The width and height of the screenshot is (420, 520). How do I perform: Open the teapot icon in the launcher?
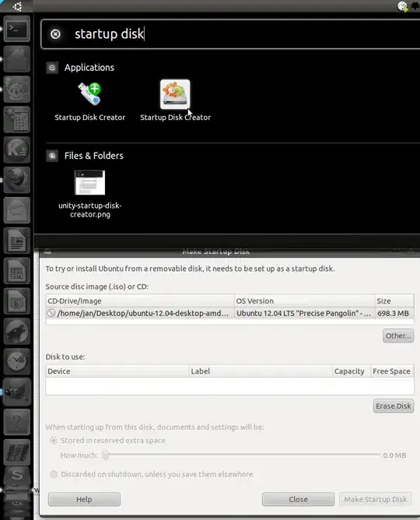tap(16, 90)
